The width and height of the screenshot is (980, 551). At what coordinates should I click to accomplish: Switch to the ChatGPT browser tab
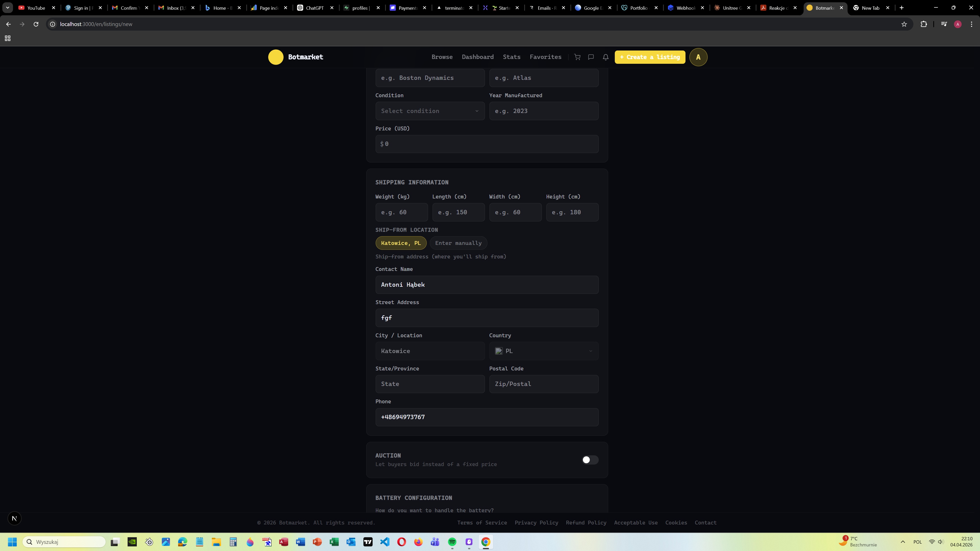315,8
